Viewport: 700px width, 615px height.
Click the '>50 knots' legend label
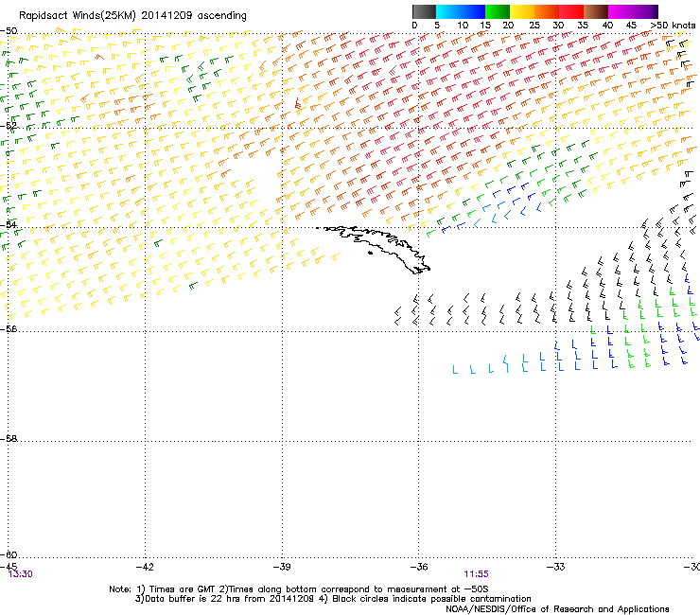(x=673, y=26)
